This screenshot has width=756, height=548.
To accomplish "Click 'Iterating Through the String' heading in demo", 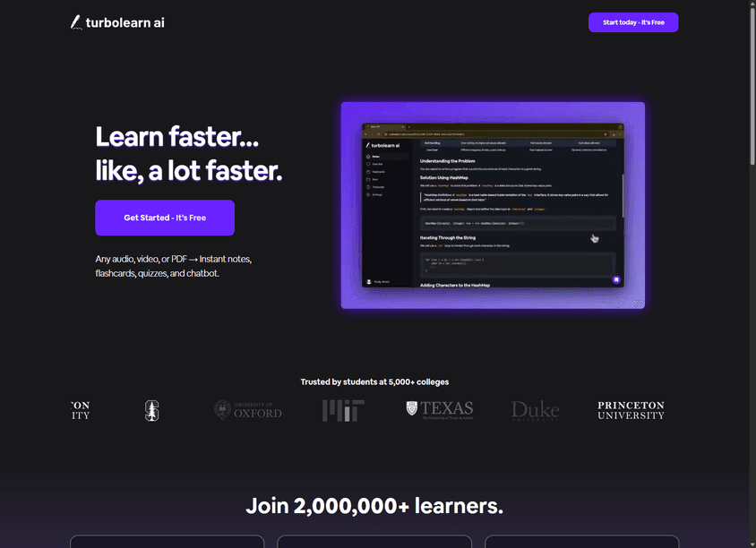I will pos(448,237).
